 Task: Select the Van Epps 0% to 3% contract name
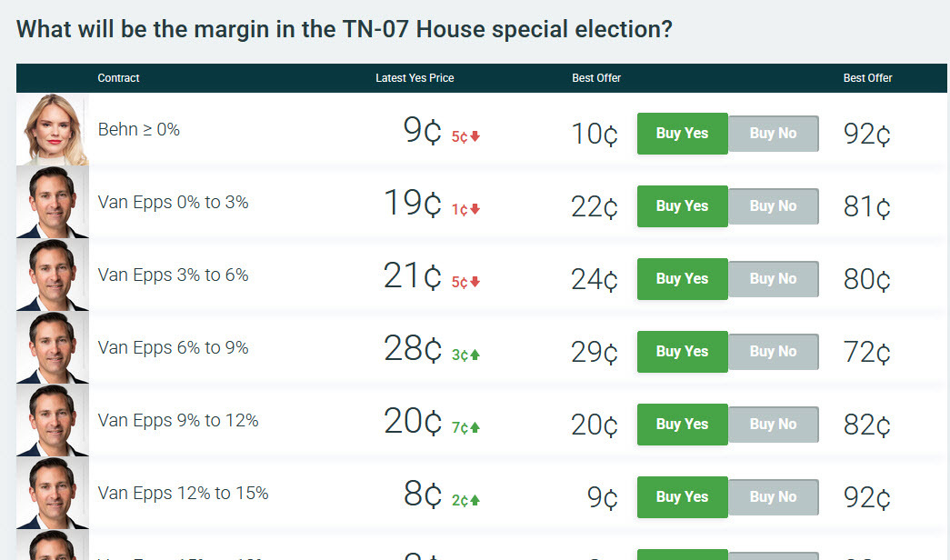[x=173, y=202]
